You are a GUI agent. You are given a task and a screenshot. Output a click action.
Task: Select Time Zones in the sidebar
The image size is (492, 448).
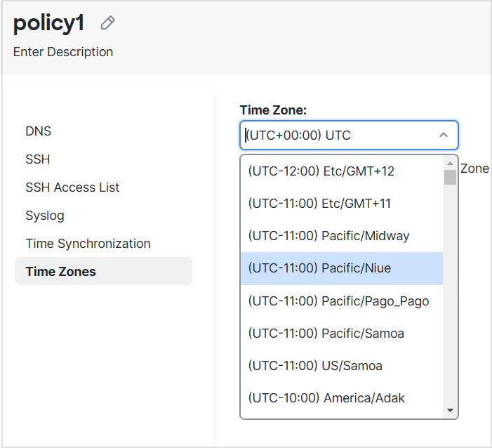point(61,272)
